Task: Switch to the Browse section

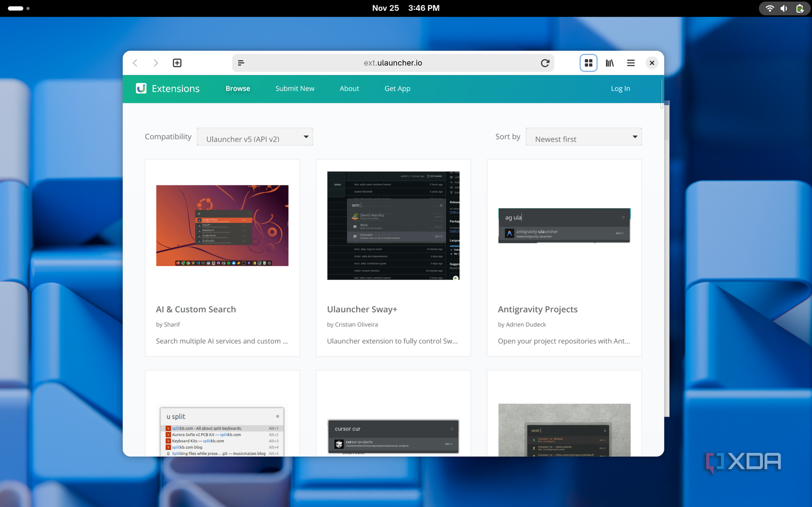Action: 238,89
